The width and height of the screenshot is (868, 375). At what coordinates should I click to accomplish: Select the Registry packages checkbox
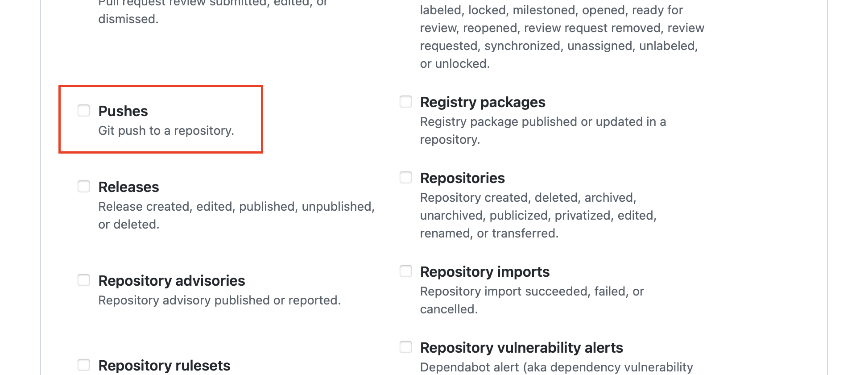[x=406, y=101]
